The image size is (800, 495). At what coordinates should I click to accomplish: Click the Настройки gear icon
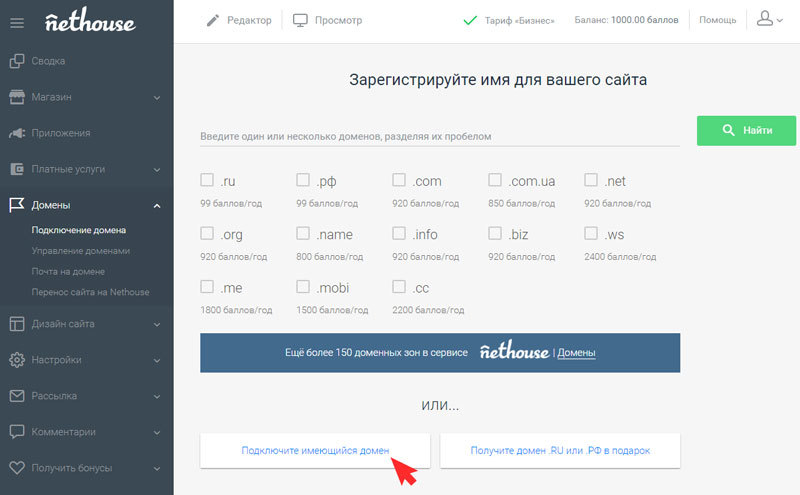17,360
